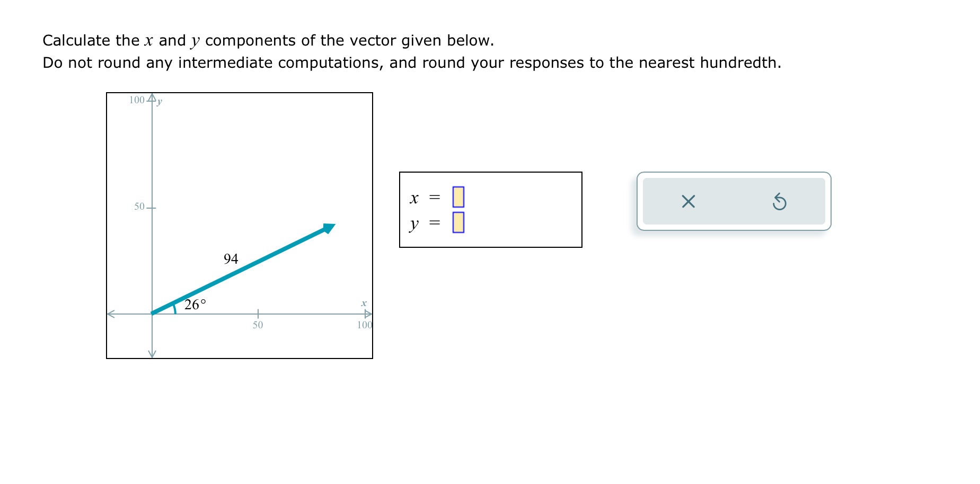The image size is (980, 484).
Task: Click the 50 label on the y-axis
Action: click(x=140, y=207)
